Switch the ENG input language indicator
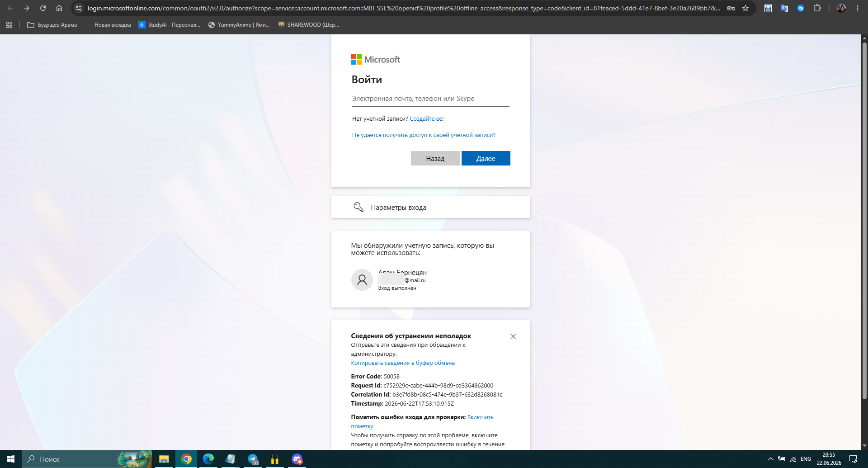This screenshot has width=868, height=468. click(806, 459)
